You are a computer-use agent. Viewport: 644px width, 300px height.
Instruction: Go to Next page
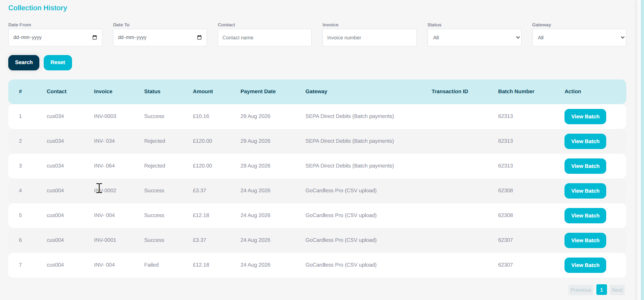[617, 290]
